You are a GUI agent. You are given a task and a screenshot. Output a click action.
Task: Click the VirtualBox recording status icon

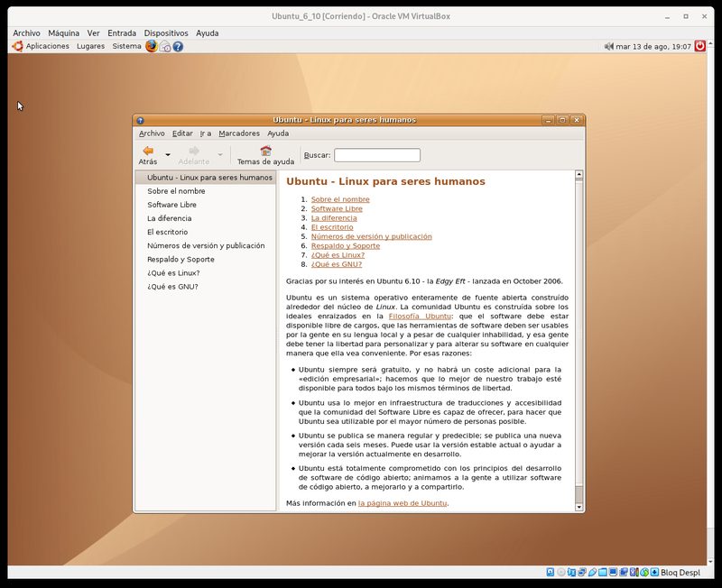coord(624,572)
